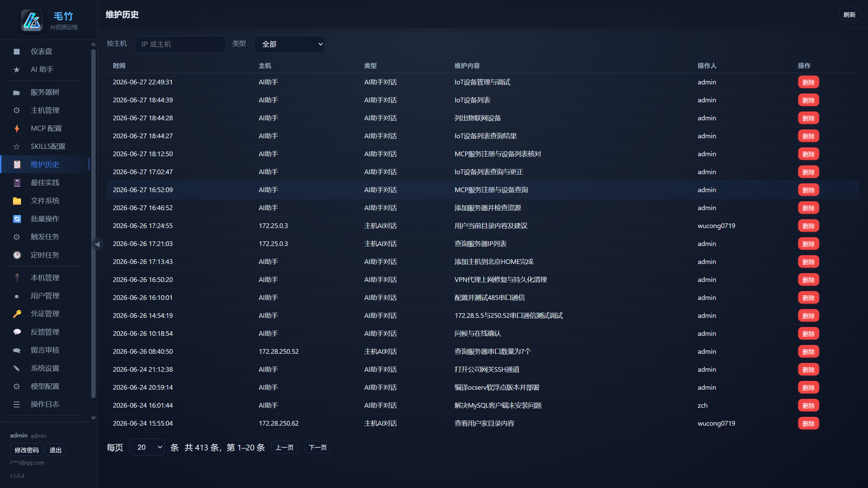The image size is (868, 488).
Task: Click text 添加服务器并检查资源
Action: 488,208
